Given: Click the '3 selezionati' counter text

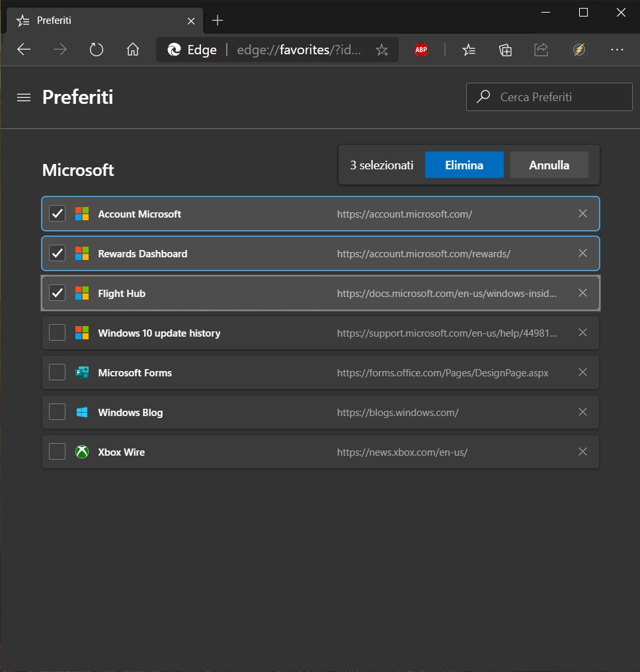Looking at the screenshot, I should click(381, 165).
